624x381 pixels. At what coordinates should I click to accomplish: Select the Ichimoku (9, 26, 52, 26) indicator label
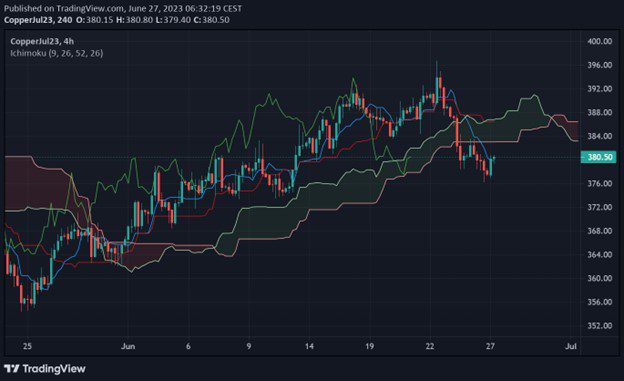pyautogui.click(x=57, y=53)
